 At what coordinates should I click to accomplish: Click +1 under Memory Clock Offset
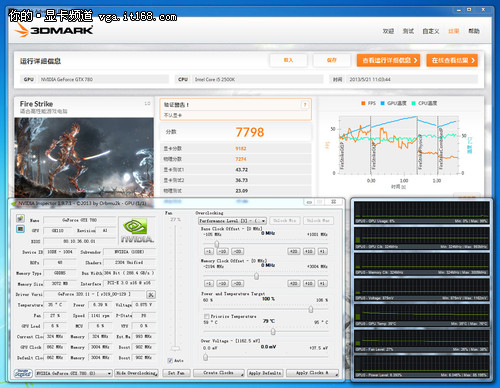[x=322, y=283]
